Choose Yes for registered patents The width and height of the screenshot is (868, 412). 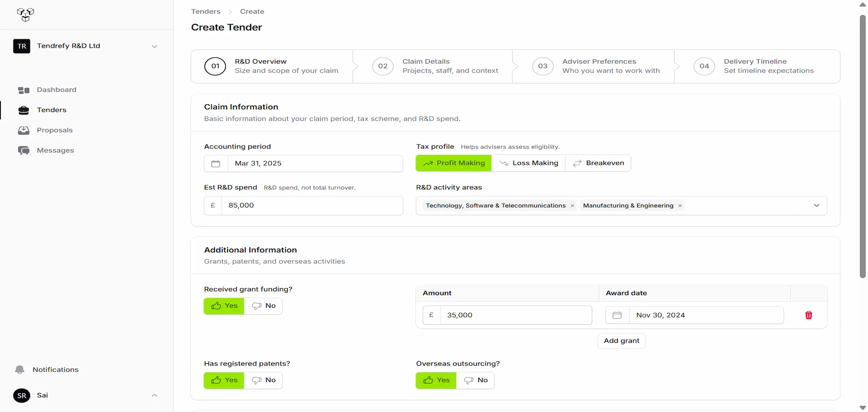point(224,380)
